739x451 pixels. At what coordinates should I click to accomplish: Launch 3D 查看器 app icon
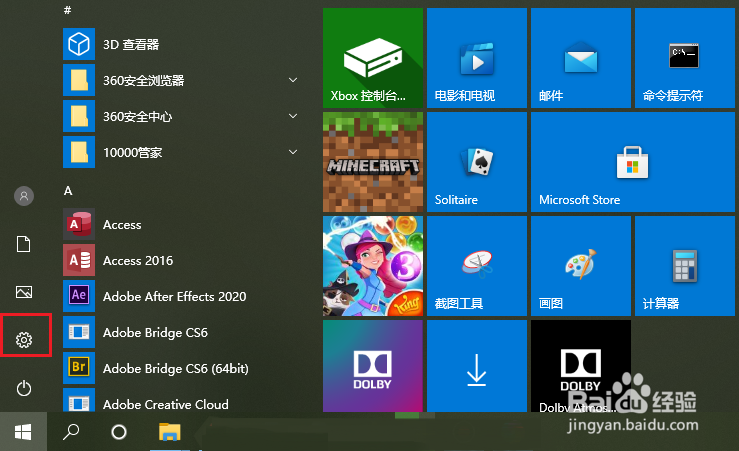point(79,44)
